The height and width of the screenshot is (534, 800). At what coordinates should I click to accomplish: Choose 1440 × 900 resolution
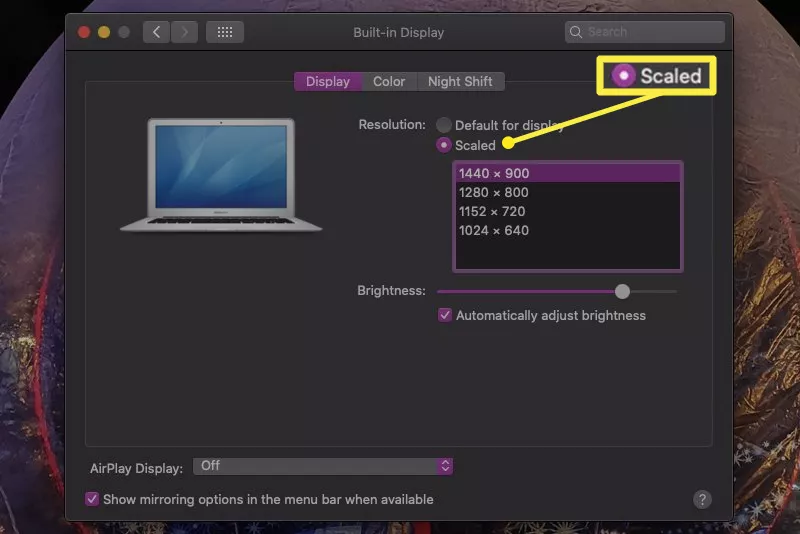click(567, 173)
